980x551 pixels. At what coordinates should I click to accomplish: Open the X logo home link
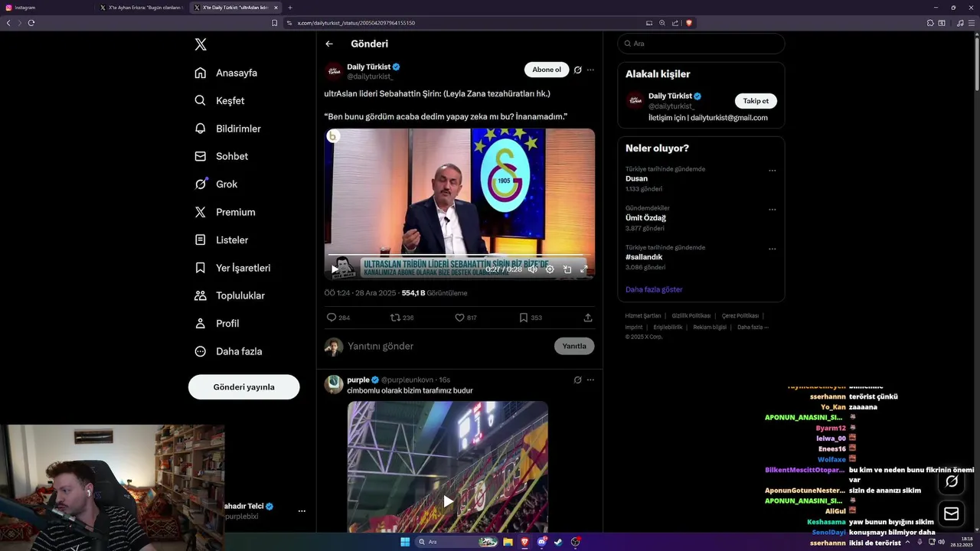click(201, 44)
